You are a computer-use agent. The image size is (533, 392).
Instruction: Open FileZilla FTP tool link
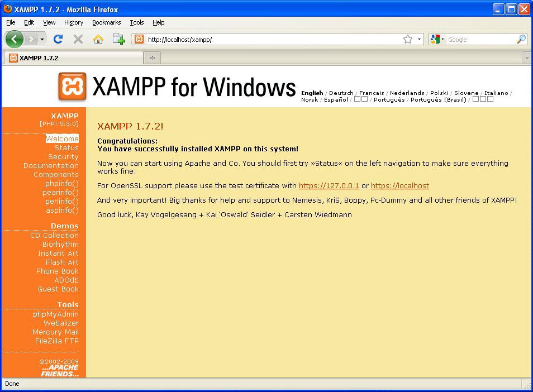(57, 341)
